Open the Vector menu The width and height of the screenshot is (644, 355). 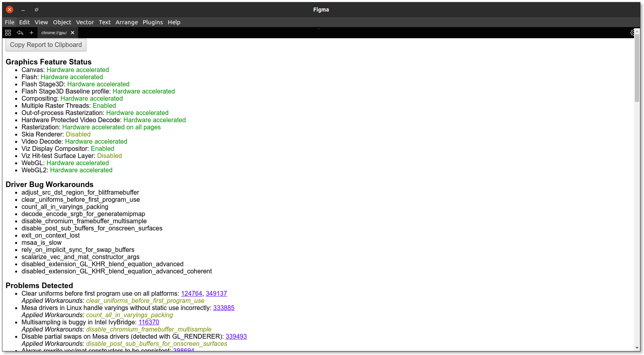click(x=85, y=22)
